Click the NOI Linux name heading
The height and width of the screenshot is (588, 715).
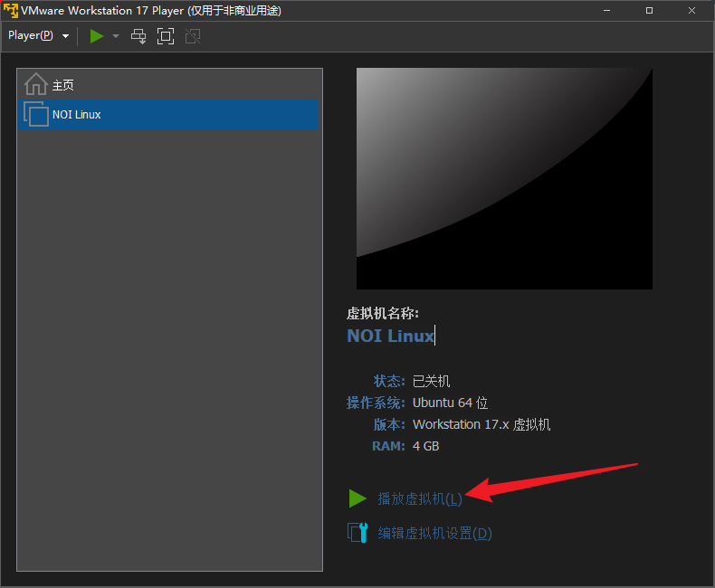[390, 336]
